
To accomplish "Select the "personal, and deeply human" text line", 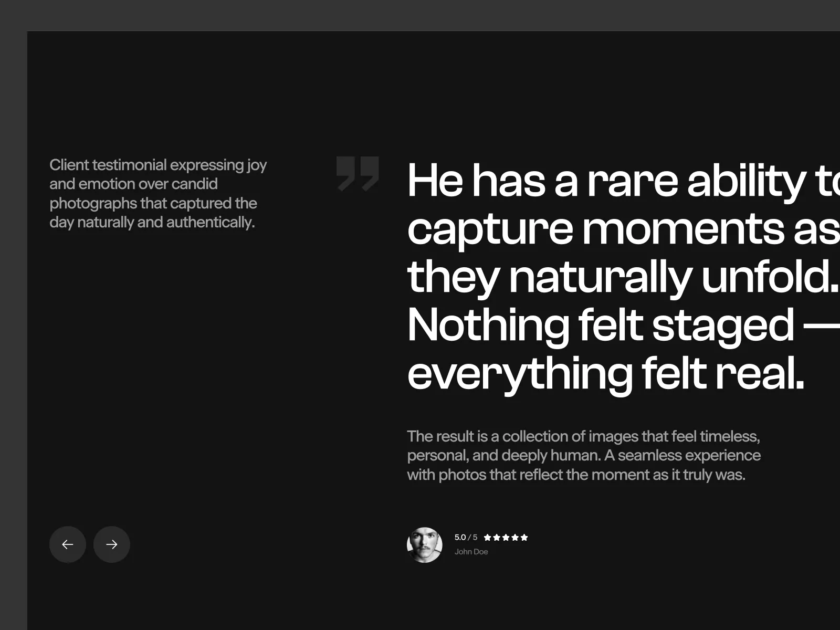I will tap(583, 455).
